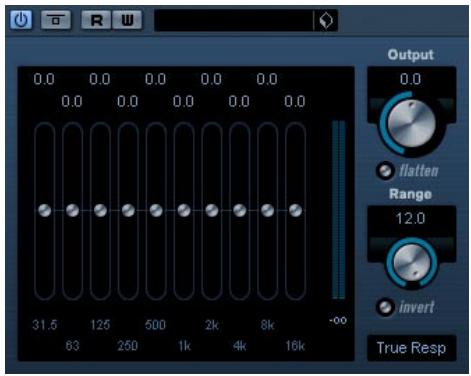The width and height of the screenshot is (471, 376).
Task: Select the 8k gain value field
Action: coord(267,79)
